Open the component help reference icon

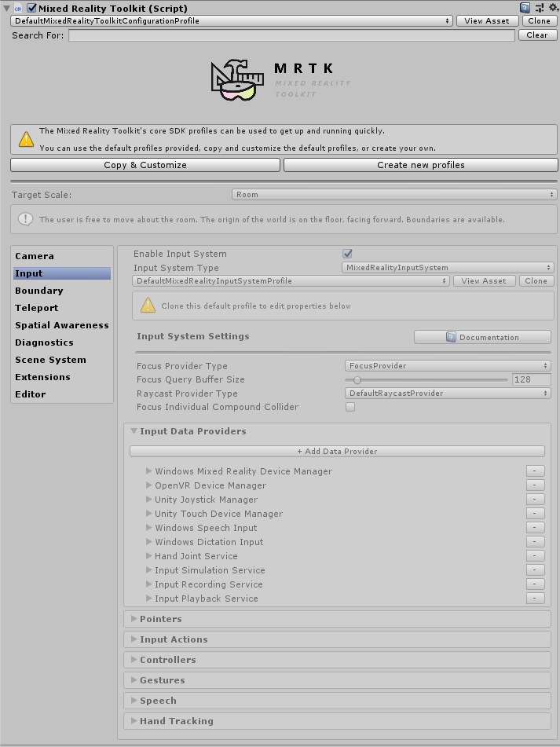click(x=525, y=7)
